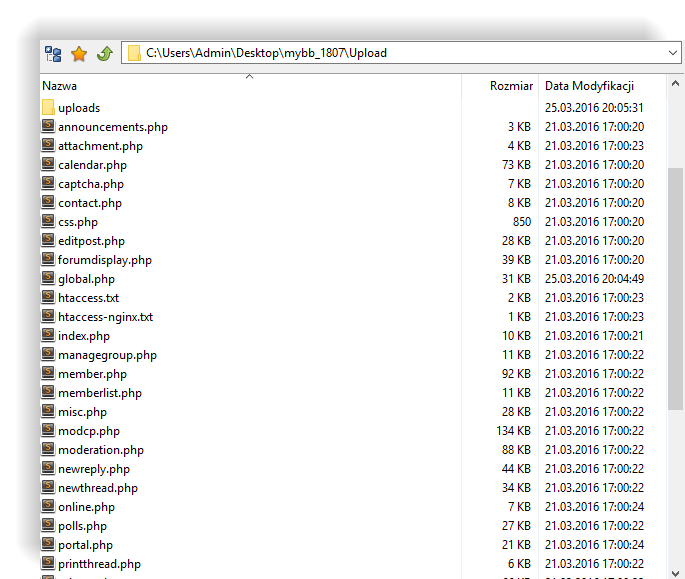This screenshot has width=685, height=579.
Task: Click the uploads folder icon
Action: pos(49,108)
